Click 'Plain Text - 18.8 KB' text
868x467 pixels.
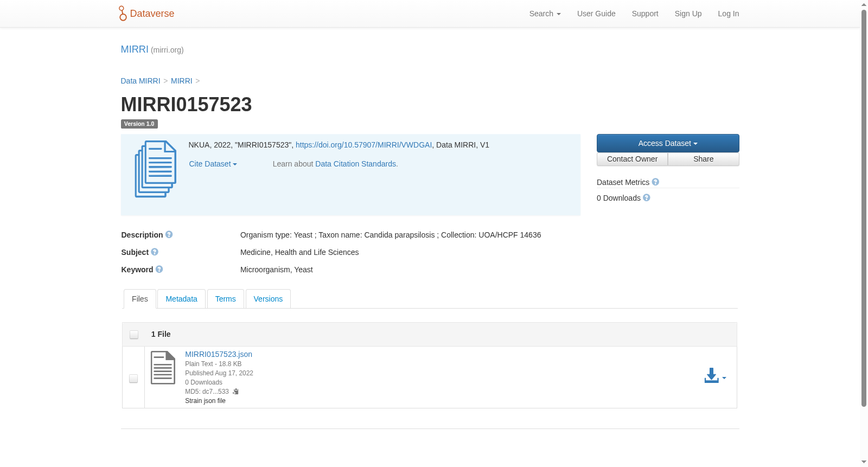(x=213, y=364)
